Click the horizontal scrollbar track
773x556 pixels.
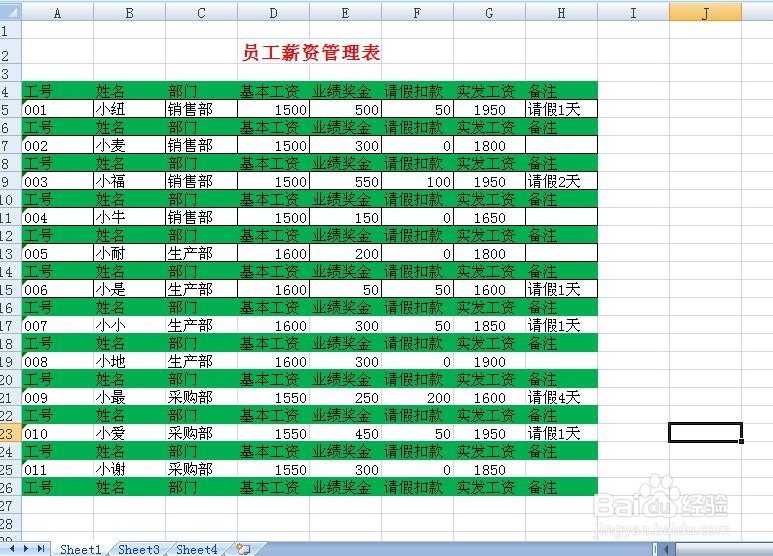pyautogui.click(x=724, y=549)
